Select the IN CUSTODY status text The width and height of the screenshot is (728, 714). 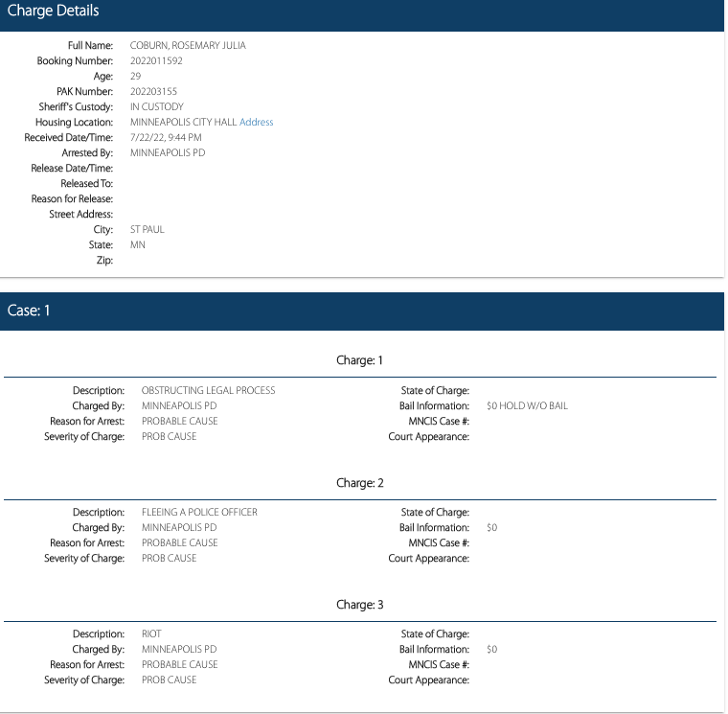click(156, 106)
